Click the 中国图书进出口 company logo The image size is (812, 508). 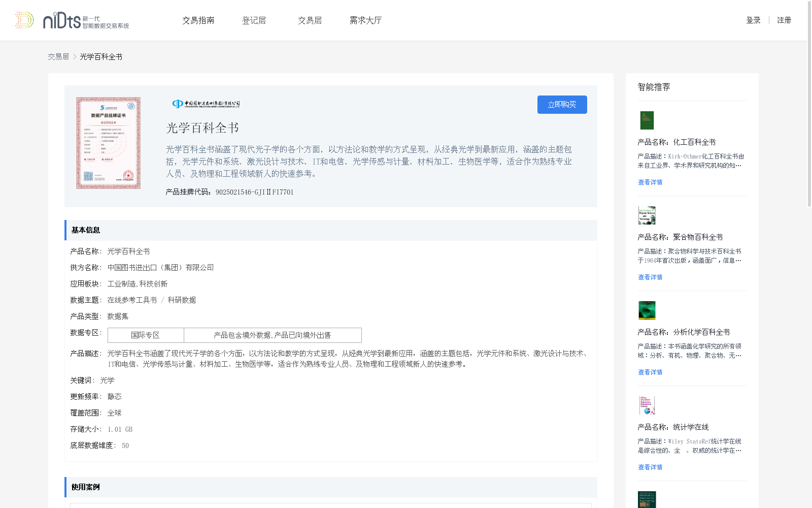click(x=206, y=104)
